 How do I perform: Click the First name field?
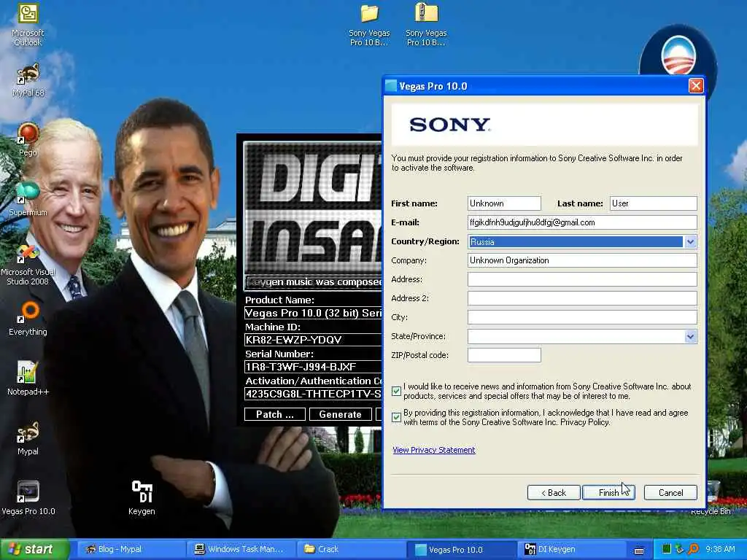click(x=504, y=203)
